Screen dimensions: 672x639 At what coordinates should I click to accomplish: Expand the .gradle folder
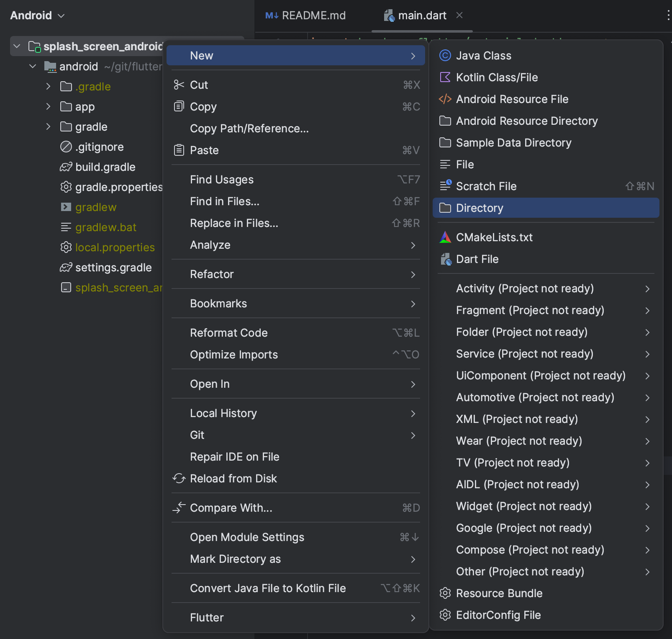tap(48, 86)
